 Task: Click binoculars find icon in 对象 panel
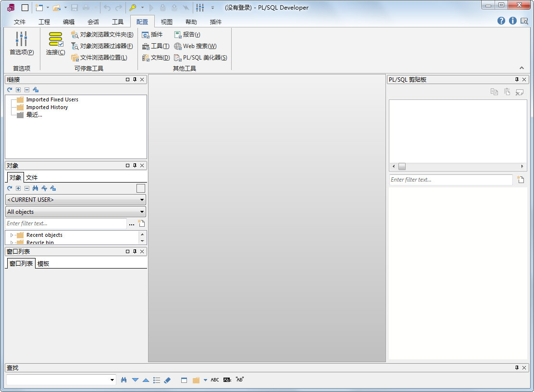36,188
